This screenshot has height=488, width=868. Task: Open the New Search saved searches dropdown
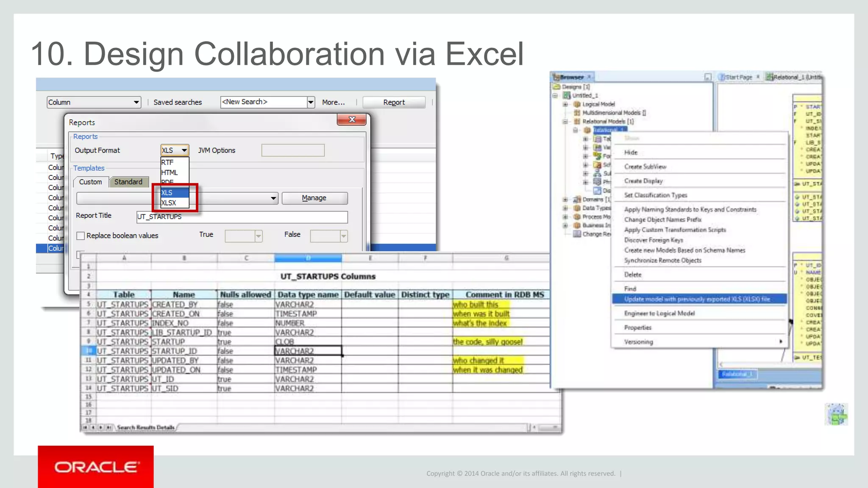tap(311, 102)
